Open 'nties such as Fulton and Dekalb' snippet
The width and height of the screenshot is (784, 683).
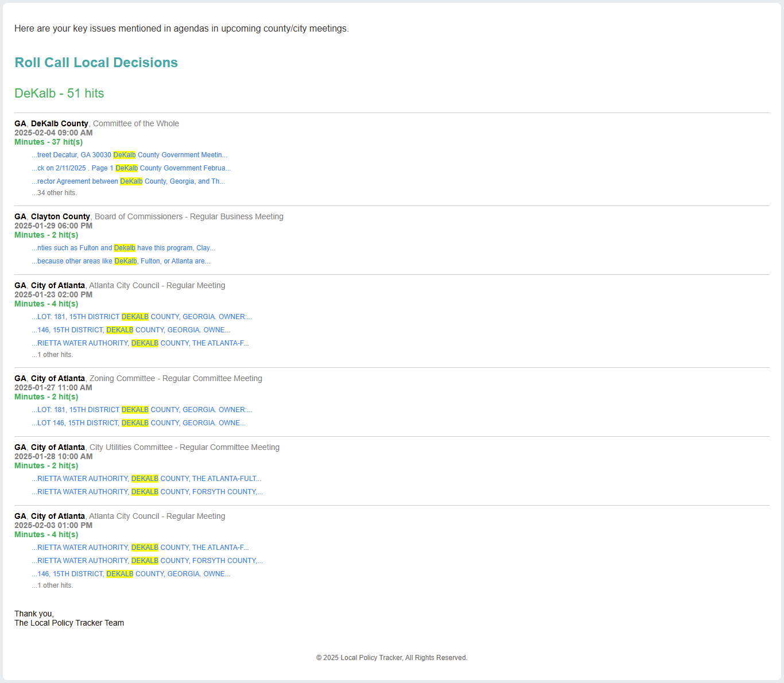pyautogui.click(x=123, y=248)
